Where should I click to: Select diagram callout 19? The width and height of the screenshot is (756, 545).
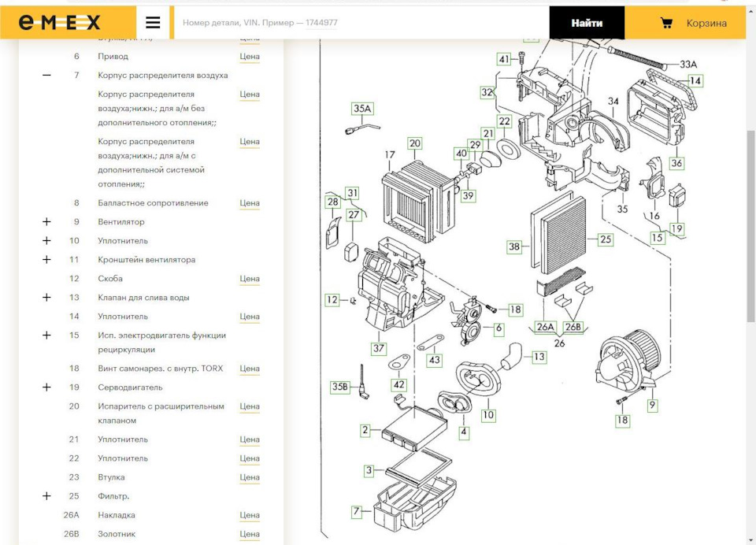coord(676,228)
